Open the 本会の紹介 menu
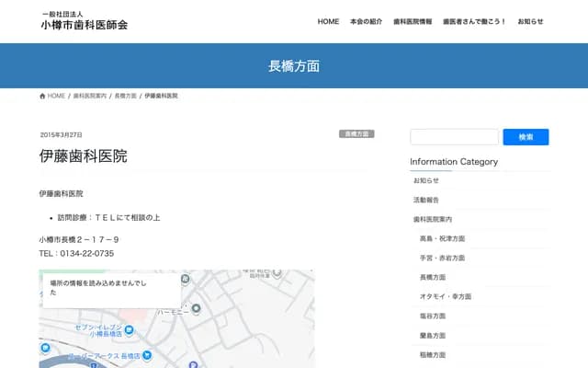Image resolution: width=588 pixels, height=368 pixels. click(x=366, y=21)
